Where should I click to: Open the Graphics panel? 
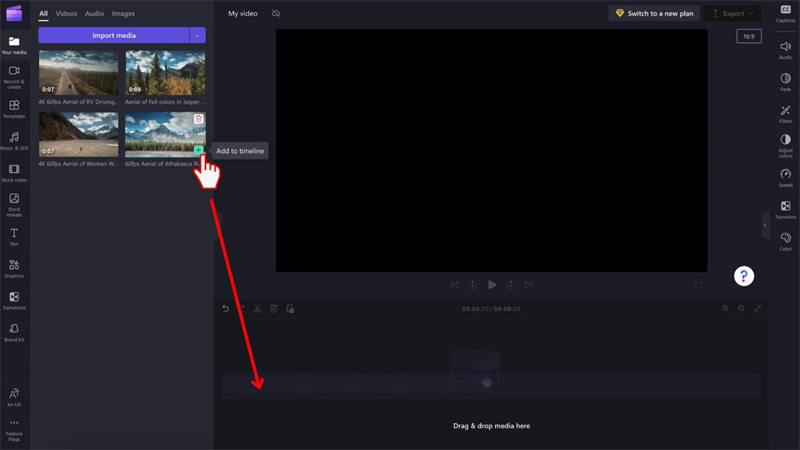pos(14,268)
